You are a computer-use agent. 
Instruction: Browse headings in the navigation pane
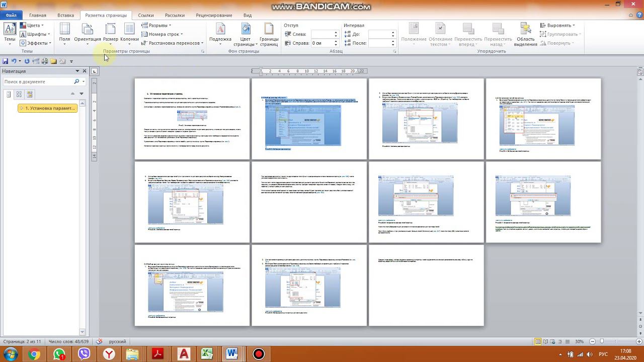pos(9,94)
